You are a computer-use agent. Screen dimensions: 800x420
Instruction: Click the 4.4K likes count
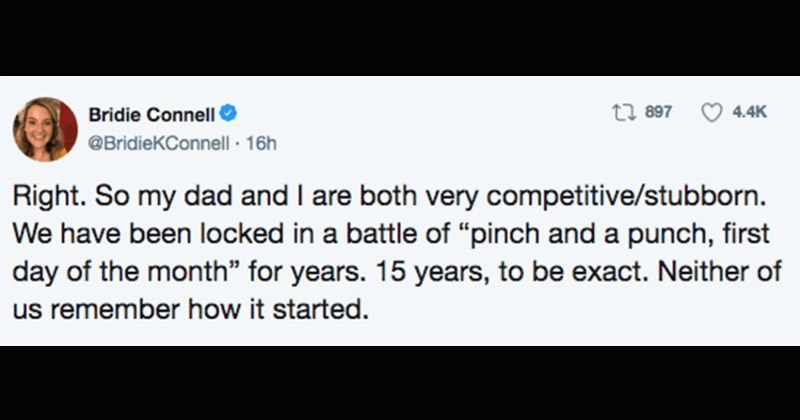point(748,114)
